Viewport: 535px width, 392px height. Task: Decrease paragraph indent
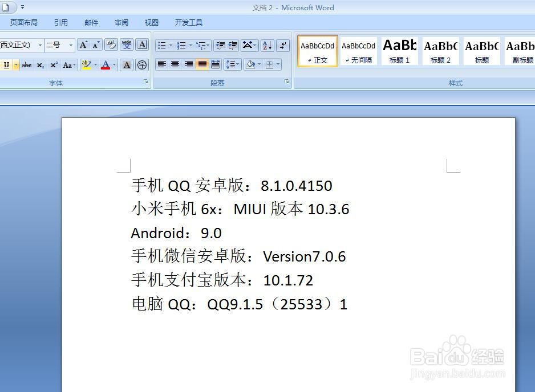pos(220,46)
